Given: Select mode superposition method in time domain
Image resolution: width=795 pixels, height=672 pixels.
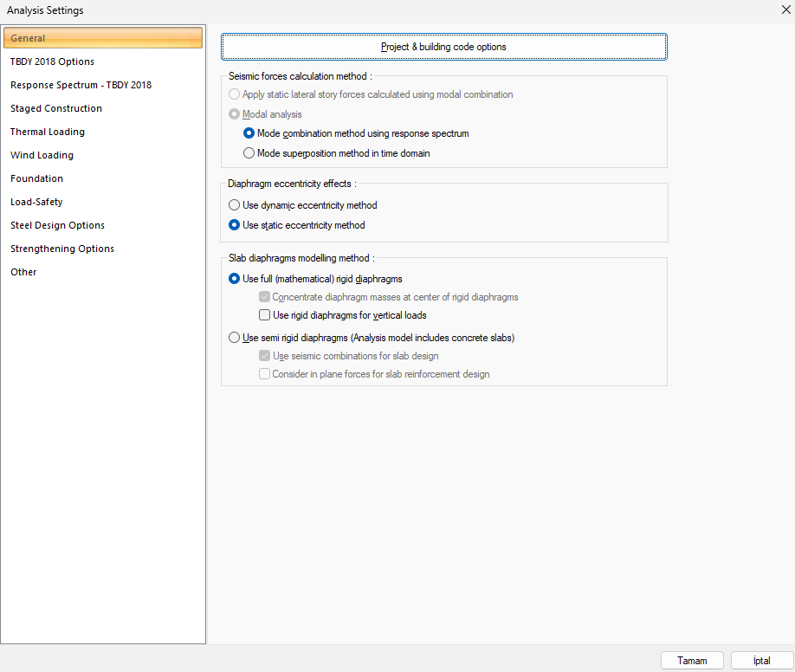Looking at the screenshot, I should (x=249, y=153).
